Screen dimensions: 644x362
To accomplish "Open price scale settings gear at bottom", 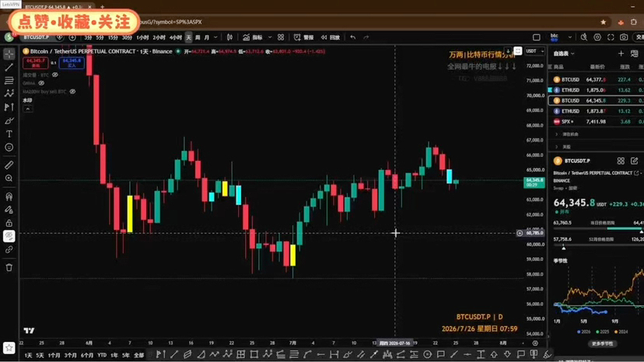I will pyautogui.click(x=535, y=343).
